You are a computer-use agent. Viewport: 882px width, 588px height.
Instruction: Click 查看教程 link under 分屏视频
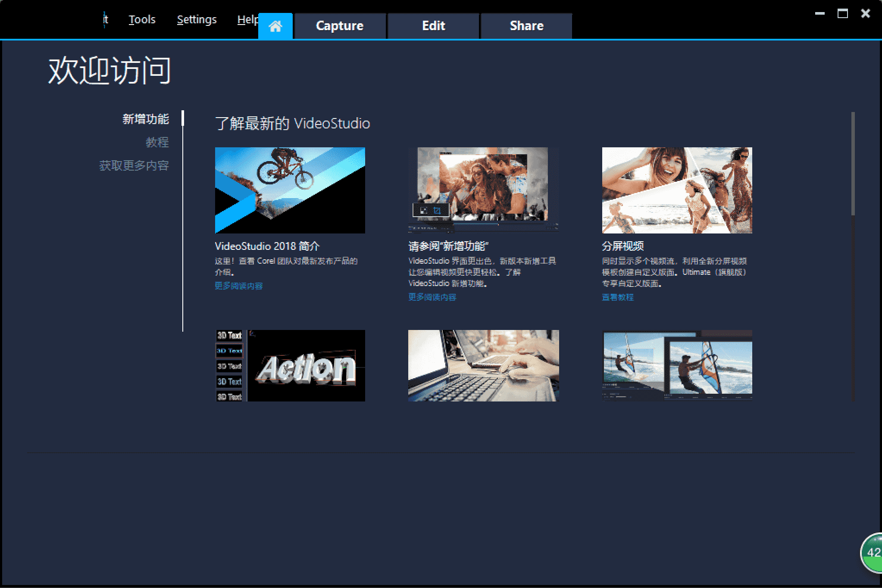pos(617,297)
